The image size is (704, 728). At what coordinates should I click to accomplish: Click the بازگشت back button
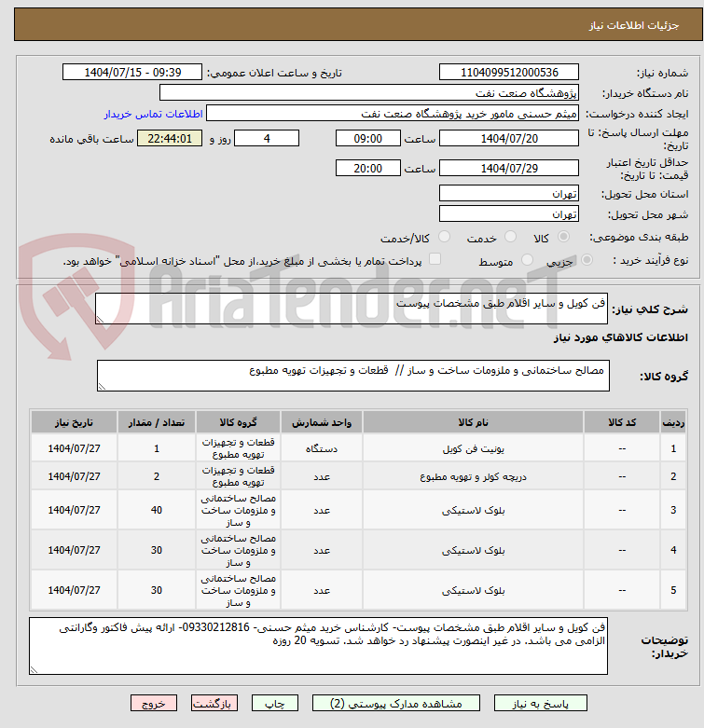point(214,704)
